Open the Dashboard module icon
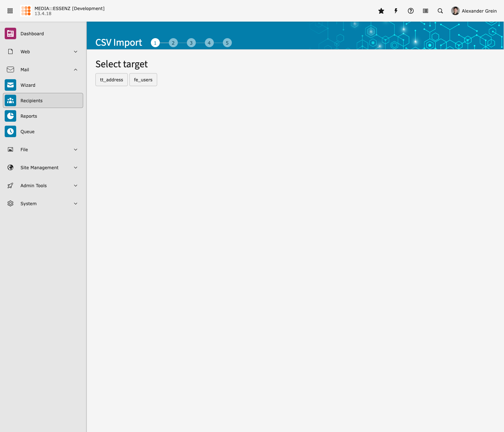Image resolution: width=504 pixels, height=432 pixels. click(10, 33)
